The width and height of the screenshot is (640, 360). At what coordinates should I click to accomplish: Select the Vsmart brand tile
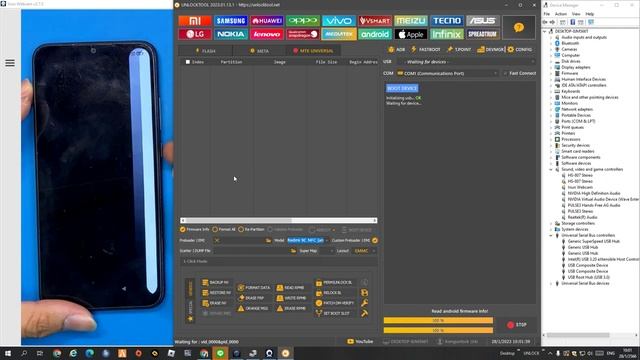point(375,20)
